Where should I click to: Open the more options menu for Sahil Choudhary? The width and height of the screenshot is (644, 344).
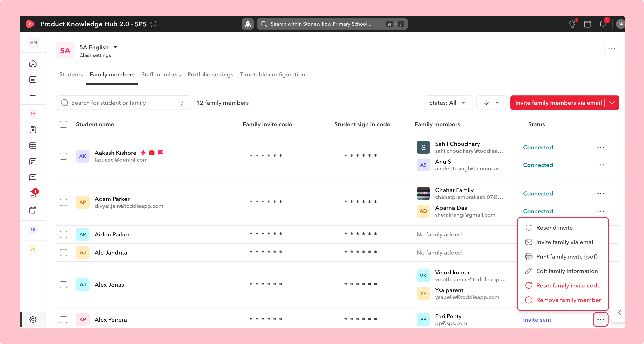601,147
